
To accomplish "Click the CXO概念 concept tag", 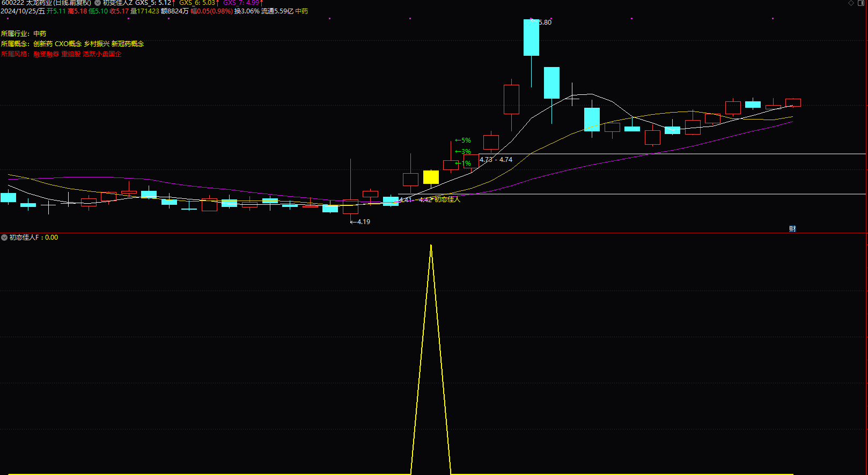I will 68,44.
